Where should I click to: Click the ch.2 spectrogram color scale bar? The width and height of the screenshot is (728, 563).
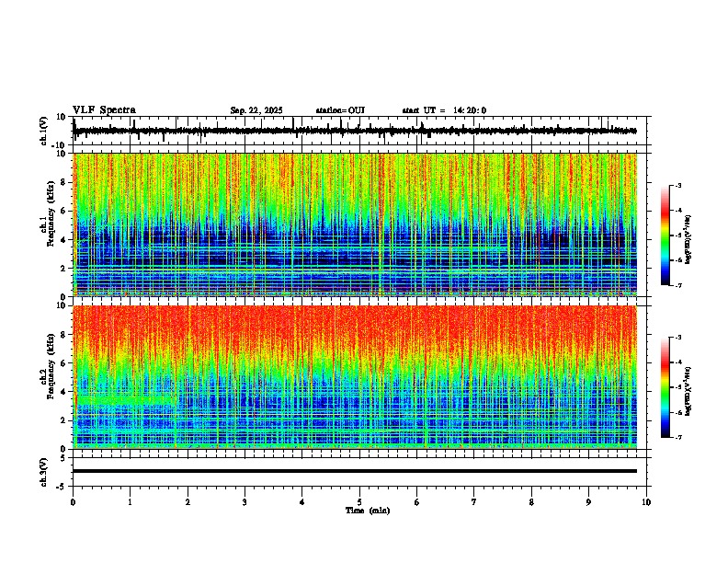click(665, 387)
